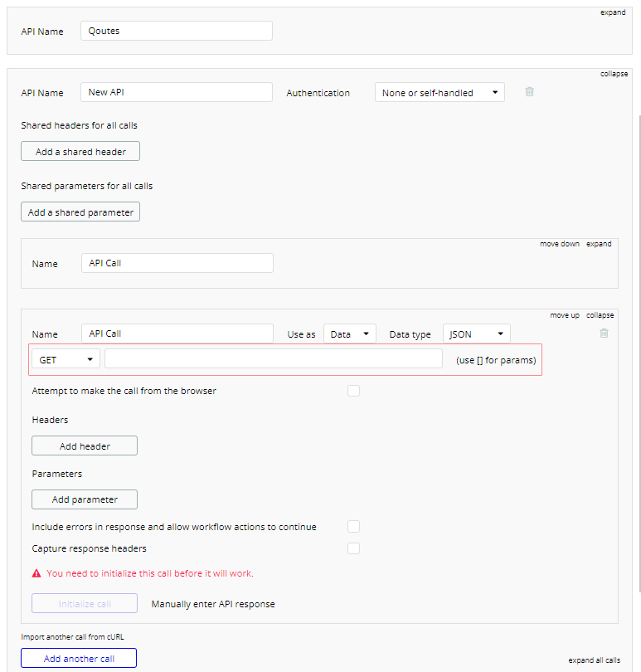
Task: Click Import another call from cURL
Action: click(x=72, y=637)
